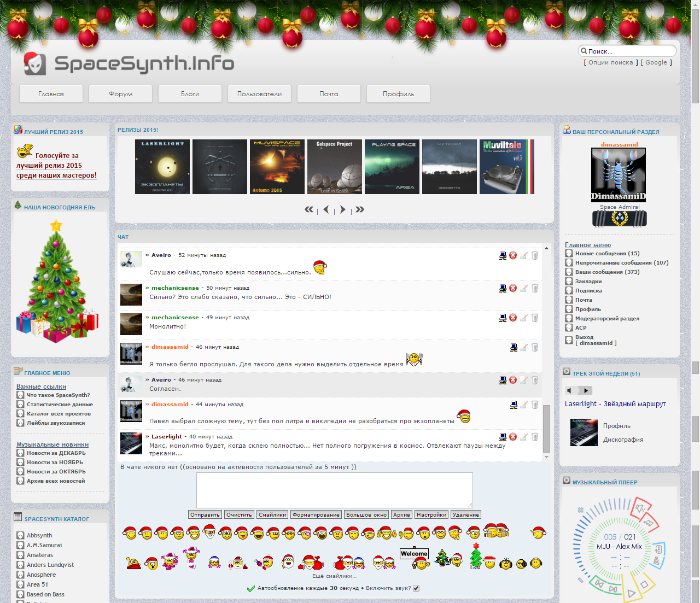Click the Отправить button in the chat
The width and height of the screenshot is (700, 603).
coord(205,514)
